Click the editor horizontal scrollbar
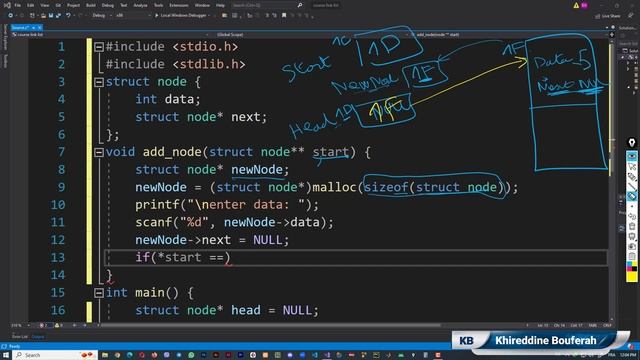 [x=271, y=326]
